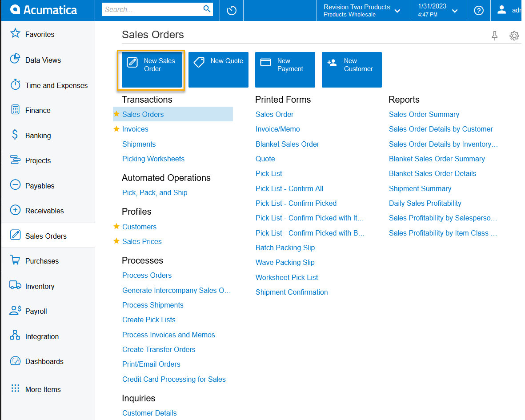Viewport: 525px width, 420px height.
Task: Click the Inventory truck icon
Action: click(x=15, y=285)
